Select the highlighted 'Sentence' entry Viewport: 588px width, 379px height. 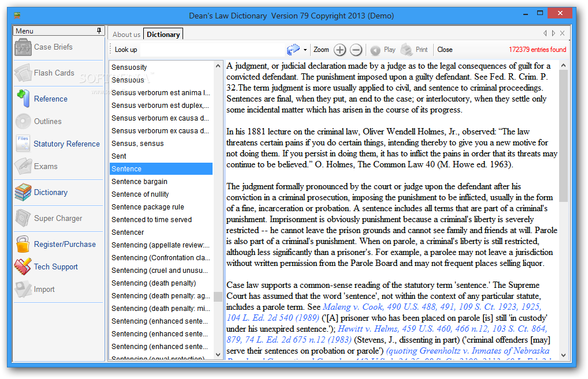click(161, 169)
